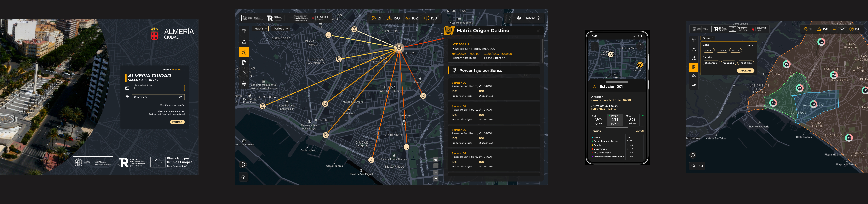Screen dimensions: 868x204
Task: Open Política de Privacidad y Aviso Legal link
Action: (167, 114)
